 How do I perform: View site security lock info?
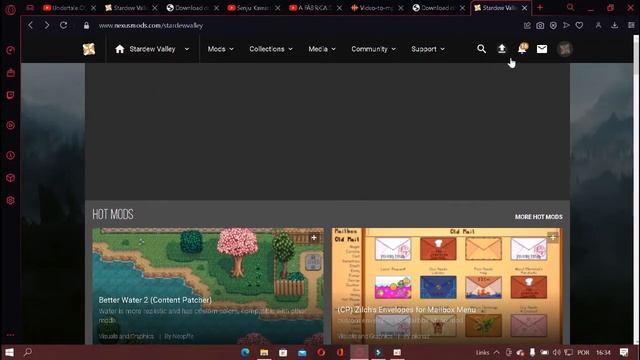click(x=86, y=25)
